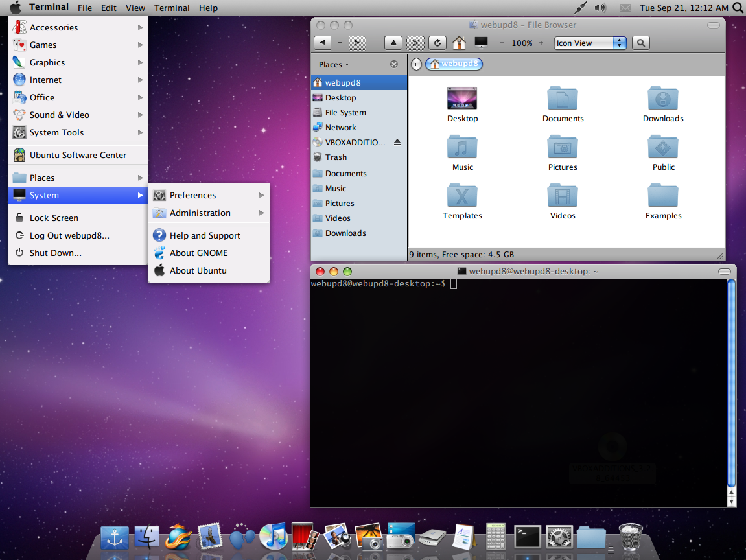
Task: Launch Calculator from the dock
Action: [x=496, y=537]
